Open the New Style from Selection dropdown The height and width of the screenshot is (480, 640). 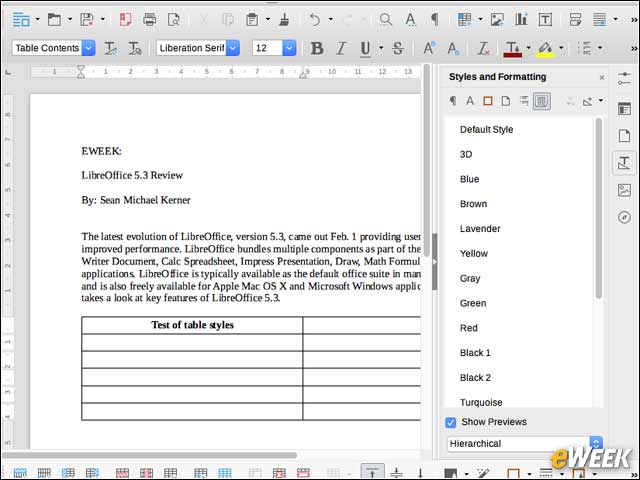601,101
